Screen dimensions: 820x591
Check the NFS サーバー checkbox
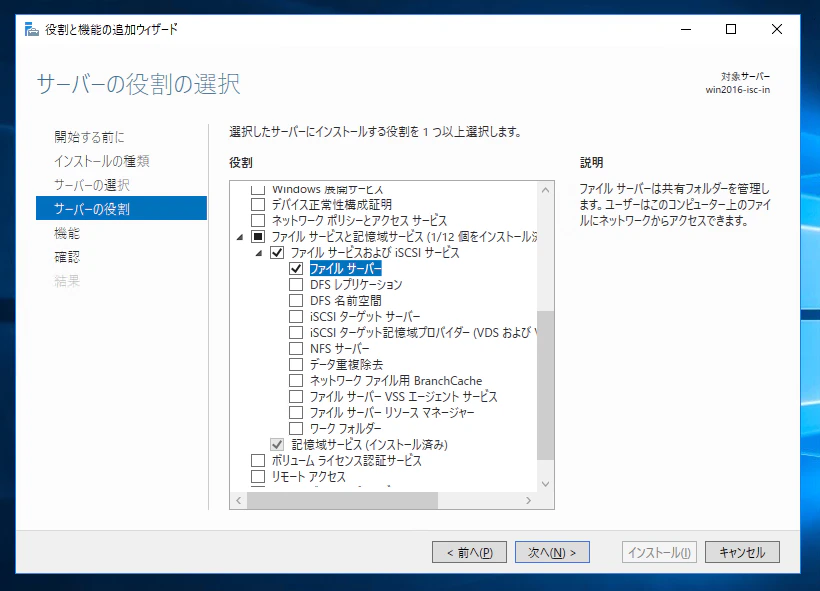point(296,348)
